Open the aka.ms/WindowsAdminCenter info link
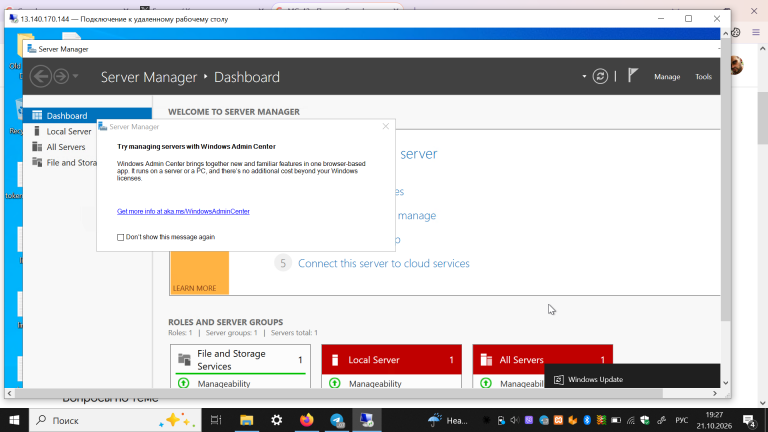 click(183, 212)
